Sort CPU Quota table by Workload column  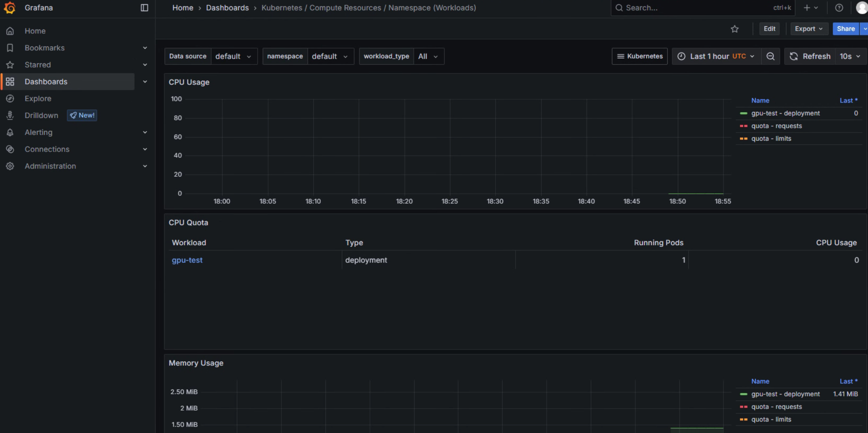189,243
